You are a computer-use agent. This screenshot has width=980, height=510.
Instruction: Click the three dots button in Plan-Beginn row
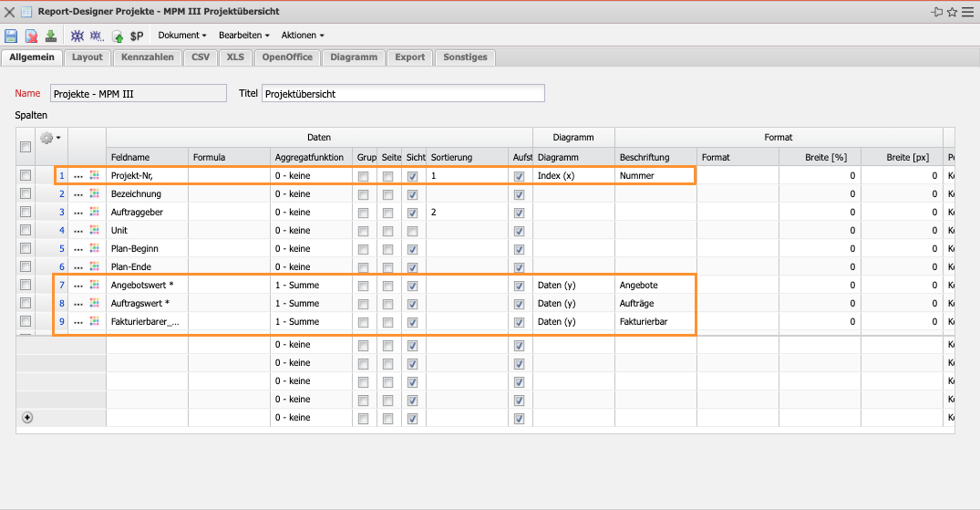coord(78,248)
